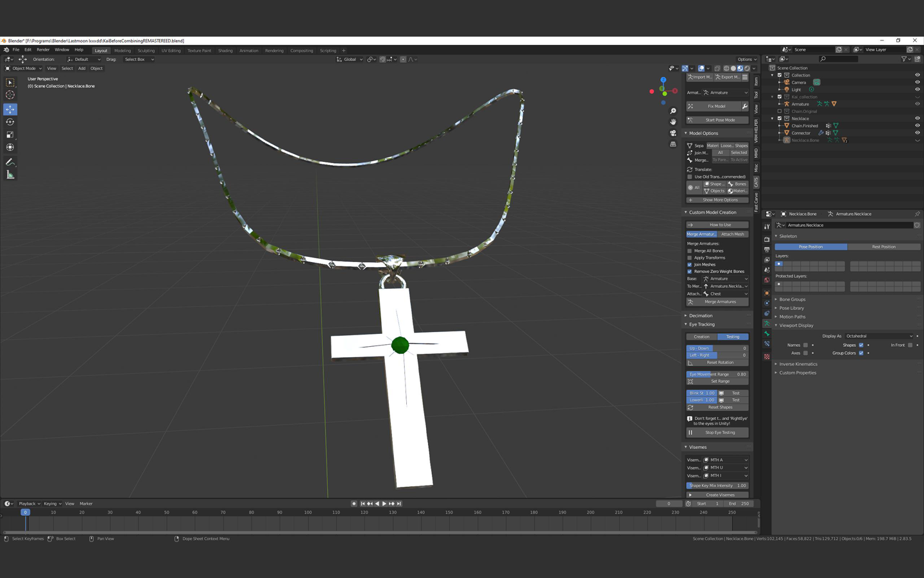Toggle camera view icon in viewport

tap(673, 133)
